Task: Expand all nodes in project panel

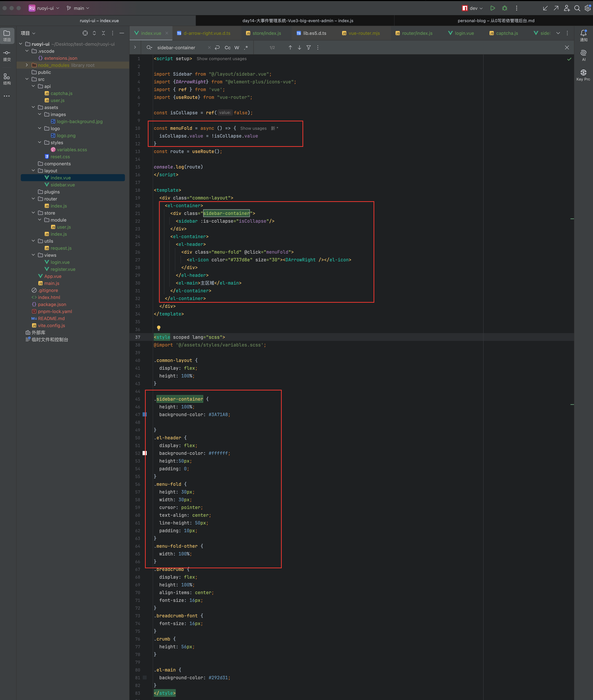Action: 94,33
